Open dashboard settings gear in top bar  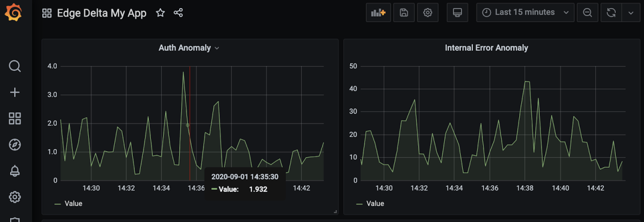[428, 13]
